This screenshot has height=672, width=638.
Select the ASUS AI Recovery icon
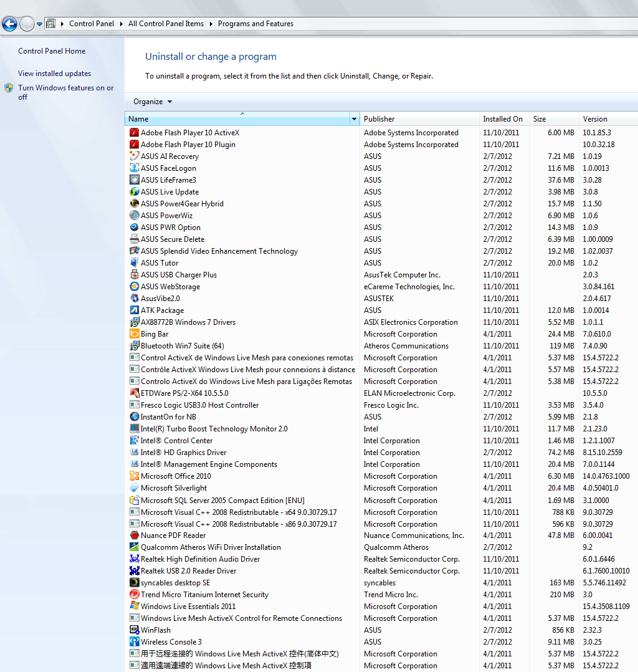[135, 156]
